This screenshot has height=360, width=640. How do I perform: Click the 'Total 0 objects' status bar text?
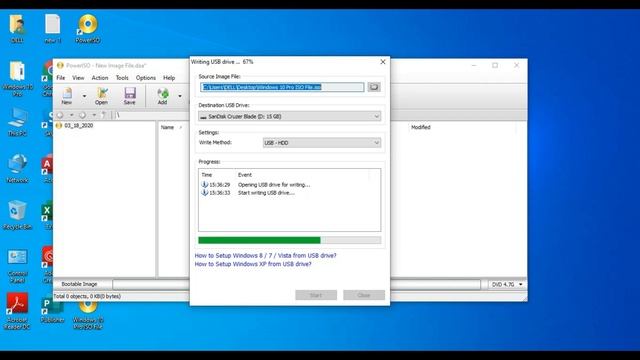point(87,296)
